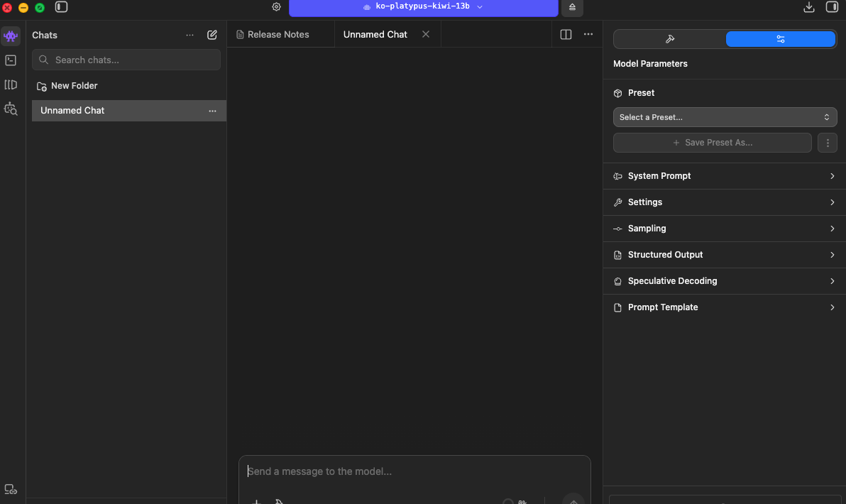
Task: Open preset vertical ellipsis menu
Action: pyautogui.click(x=827, y=143)
